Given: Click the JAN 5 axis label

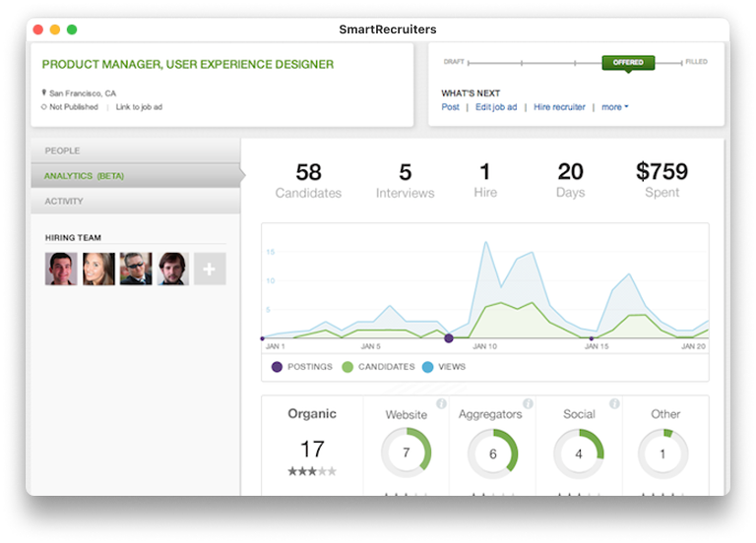Looking at the screenshot, I should click(371, 346).
